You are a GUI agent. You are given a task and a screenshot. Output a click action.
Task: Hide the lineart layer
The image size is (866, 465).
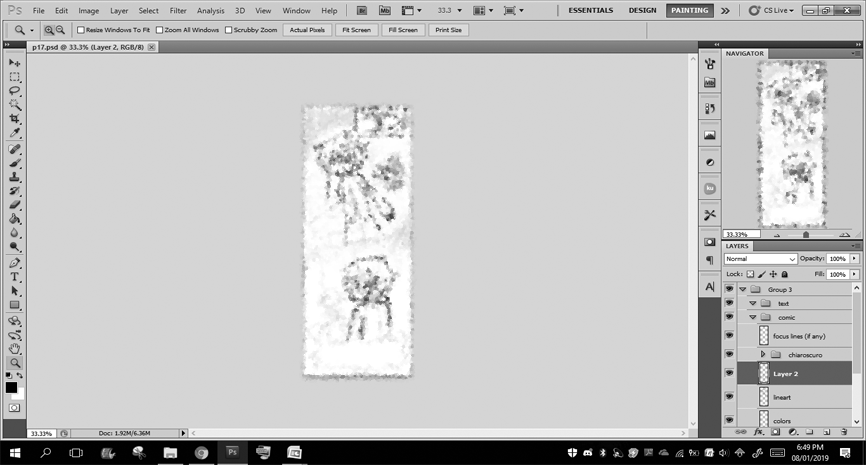(728, 397)
